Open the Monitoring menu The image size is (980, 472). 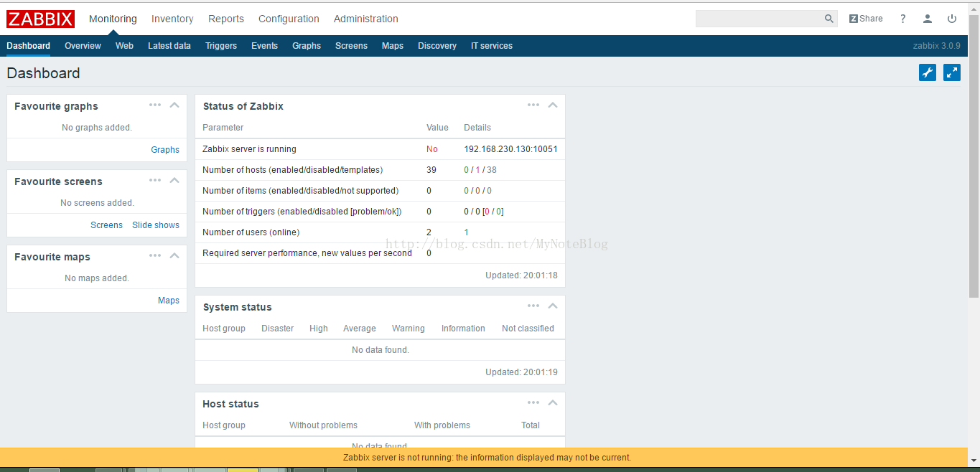pos(113,19)
